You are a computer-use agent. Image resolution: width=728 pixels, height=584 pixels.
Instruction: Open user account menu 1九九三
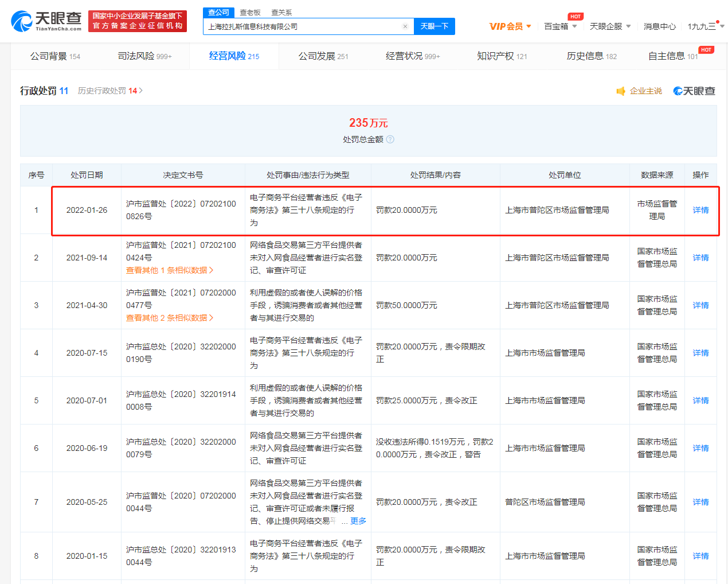click(x=706, y=26)
